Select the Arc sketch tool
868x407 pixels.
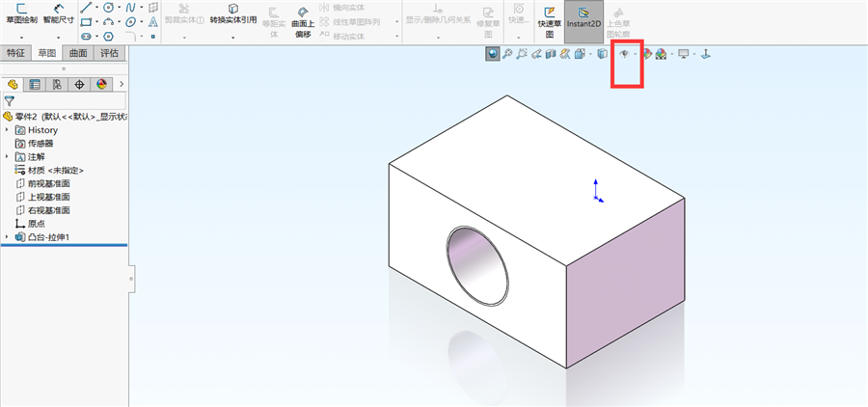click(108, 22)
